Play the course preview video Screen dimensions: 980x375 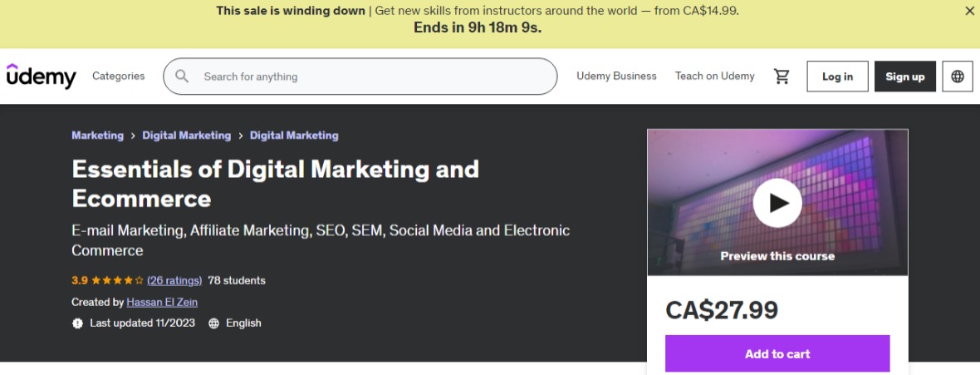click(x=777, y=203)
